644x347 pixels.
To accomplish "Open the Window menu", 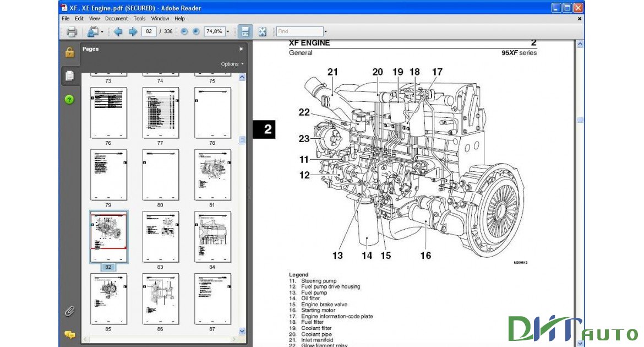I will (160, 19).
